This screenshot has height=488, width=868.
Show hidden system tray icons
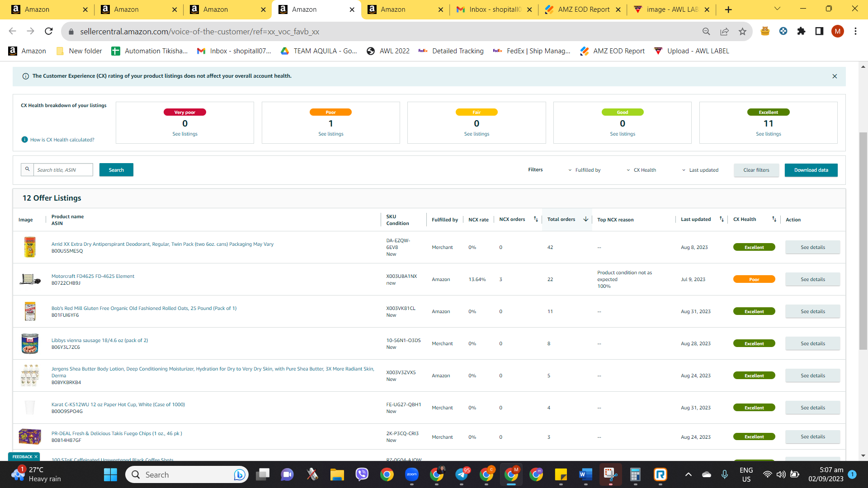pyautogui.click(x=688, y=474)
